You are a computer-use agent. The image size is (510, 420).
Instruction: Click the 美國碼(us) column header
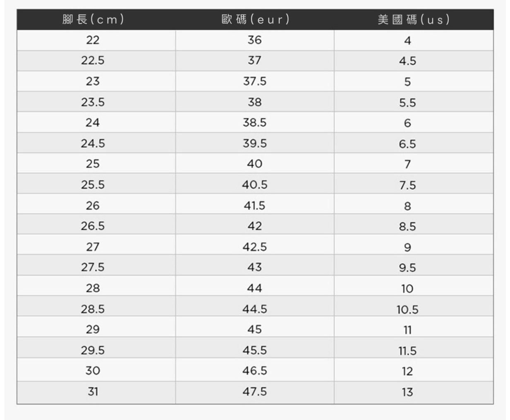tap(414, 19)
